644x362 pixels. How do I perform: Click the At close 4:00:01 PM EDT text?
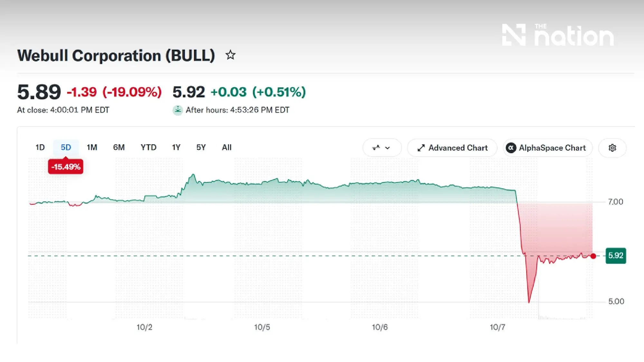point(63,110)
